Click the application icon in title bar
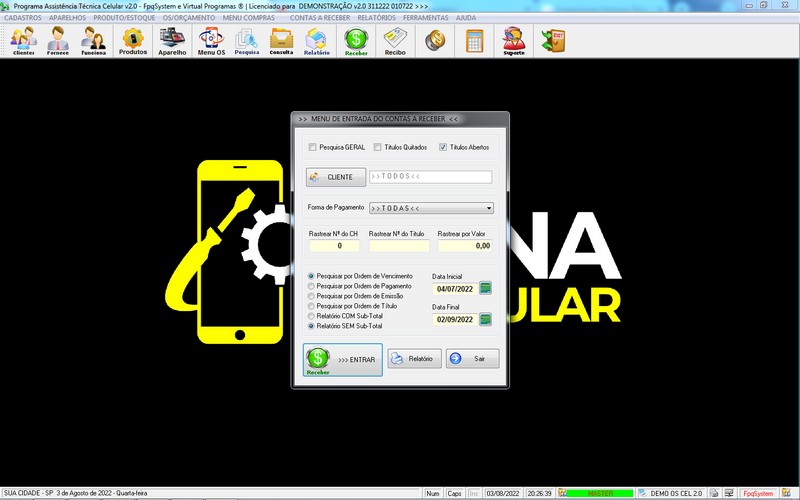 point(5,6)
